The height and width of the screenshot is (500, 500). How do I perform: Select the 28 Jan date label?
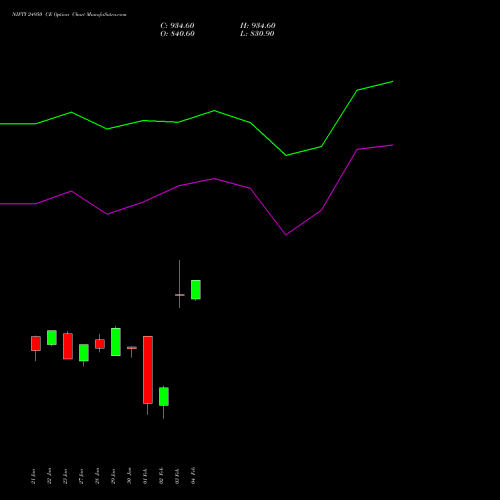[97, 476]
